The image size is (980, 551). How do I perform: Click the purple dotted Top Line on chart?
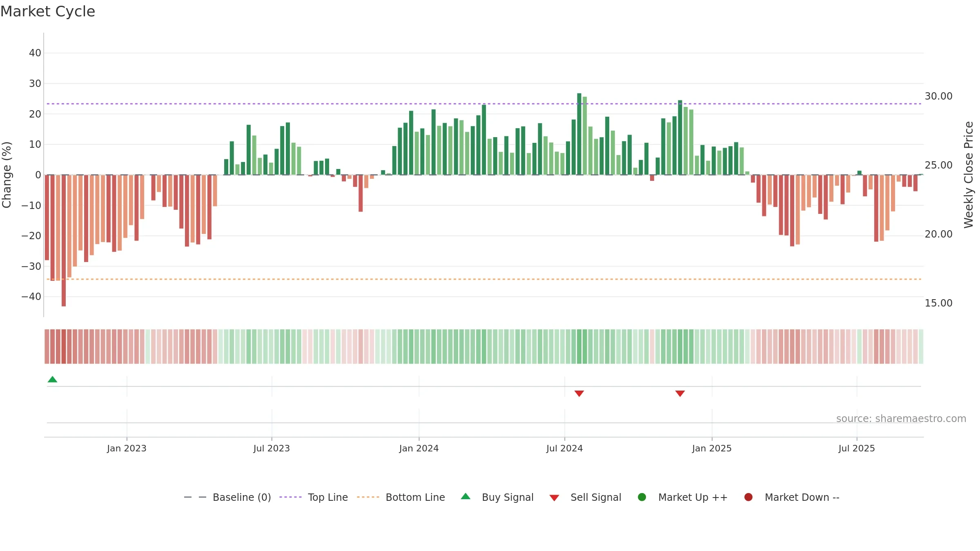(484, 104)
